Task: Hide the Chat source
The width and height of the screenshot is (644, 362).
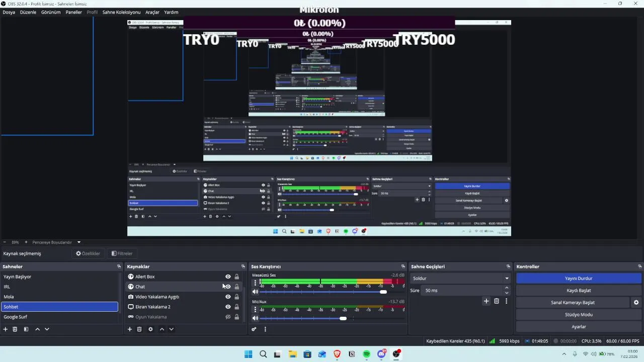Action: (228, 287)
